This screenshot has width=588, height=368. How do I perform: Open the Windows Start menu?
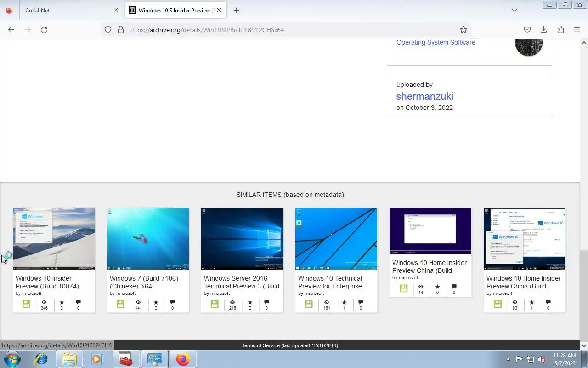11,359
